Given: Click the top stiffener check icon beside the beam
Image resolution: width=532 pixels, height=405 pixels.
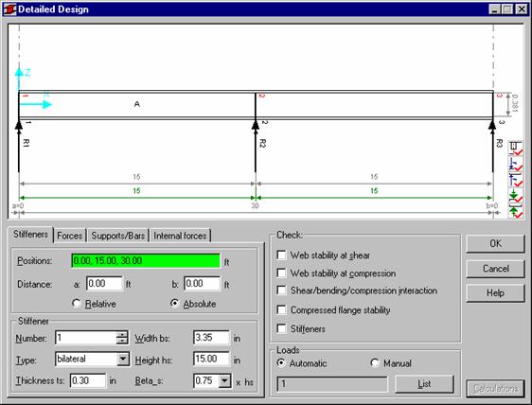Looking at the screenshot, I should (x=515, y=149).
